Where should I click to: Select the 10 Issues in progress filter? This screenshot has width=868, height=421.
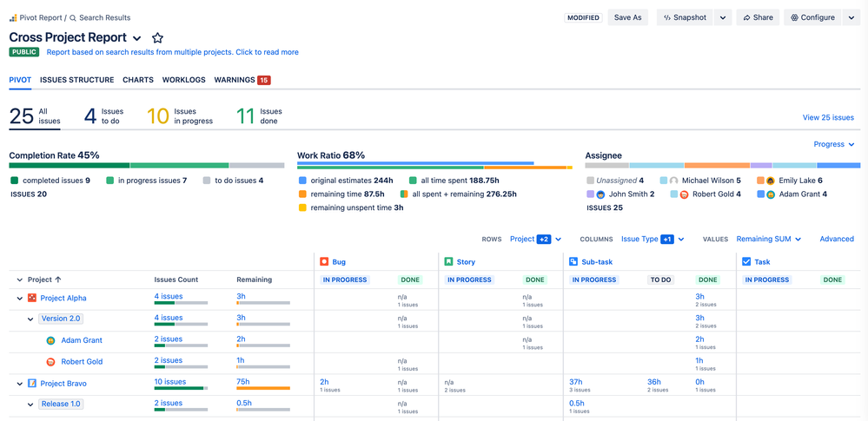(180, 116)
